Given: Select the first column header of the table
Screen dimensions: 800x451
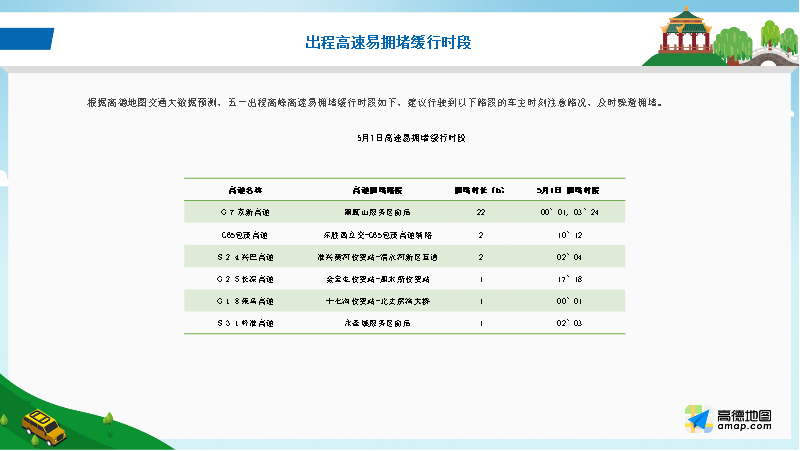Looking at the screenshot, I should [x=245, y=189].
